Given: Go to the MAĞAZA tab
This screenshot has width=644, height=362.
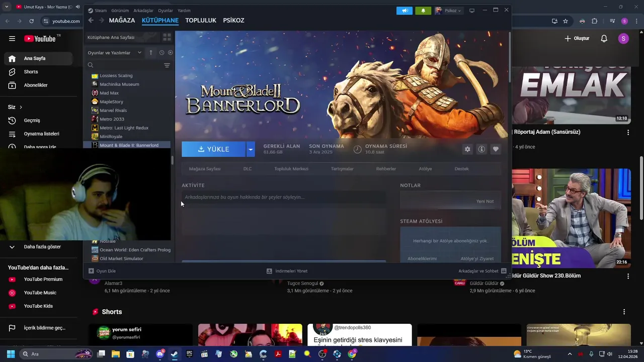Looking at the screenshot, I should tap(122, 20).
